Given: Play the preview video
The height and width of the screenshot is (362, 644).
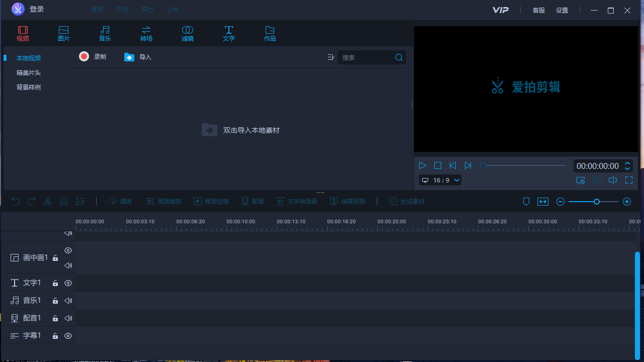Looking at the screenshot, I should pos(423,165).
